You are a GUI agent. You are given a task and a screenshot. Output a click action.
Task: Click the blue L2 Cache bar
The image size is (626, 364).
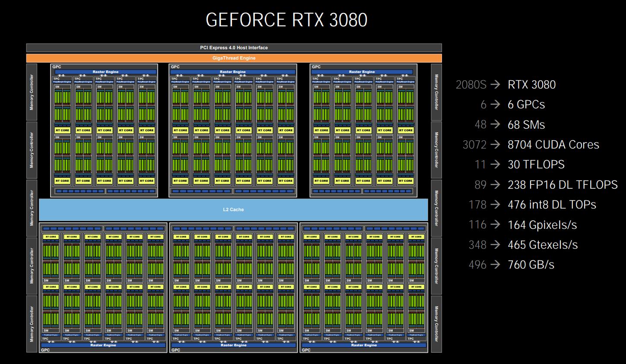pyautogui.click(x=234, y=209)
